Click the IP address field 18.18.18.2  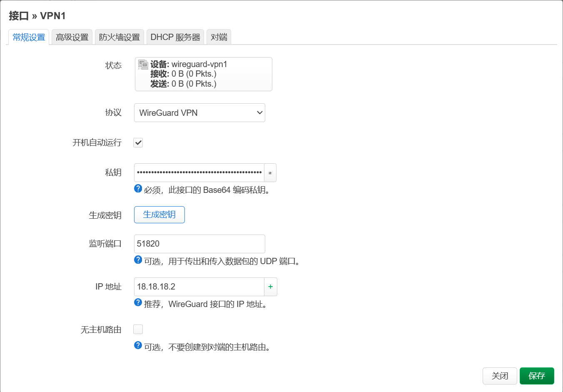point(199,287)
